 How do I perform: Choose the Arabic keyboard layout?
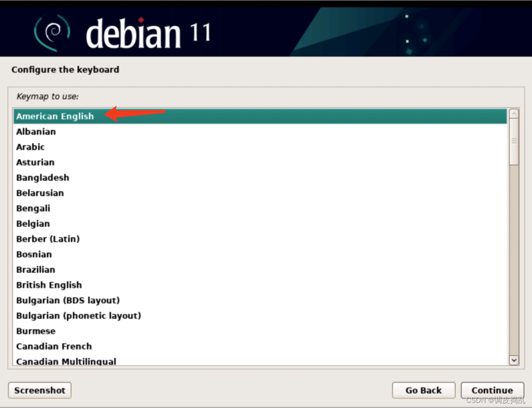tap(30, 147)
